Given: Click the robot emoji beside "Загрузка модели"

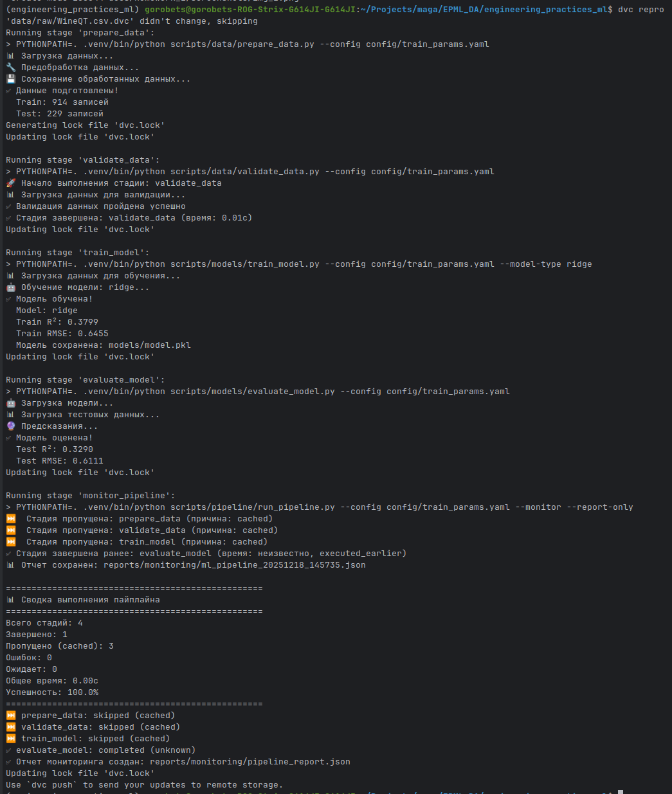Looking at the screenshot, I should (x=10, y=403).
